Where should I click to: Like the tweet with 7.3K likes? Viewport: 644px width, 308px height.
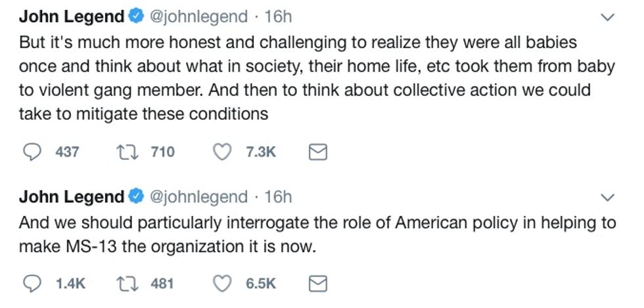[224, 152]
